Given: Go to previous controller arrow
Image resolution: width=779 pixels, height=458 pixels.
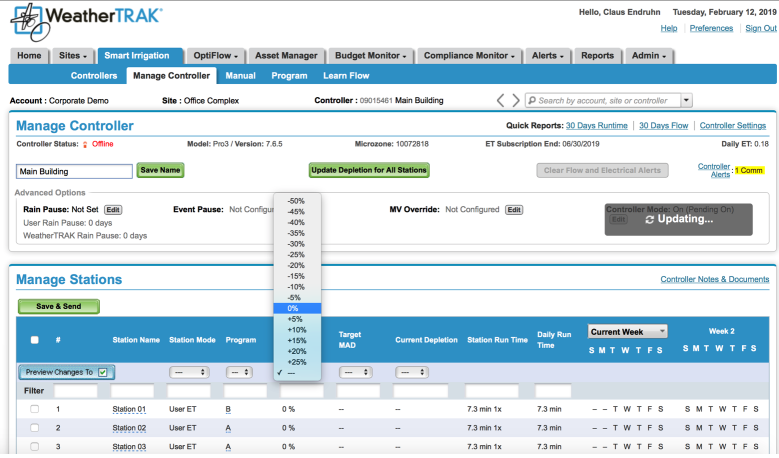Looking at the screenshot, I should pyautogui.click(x=500, y=100).
